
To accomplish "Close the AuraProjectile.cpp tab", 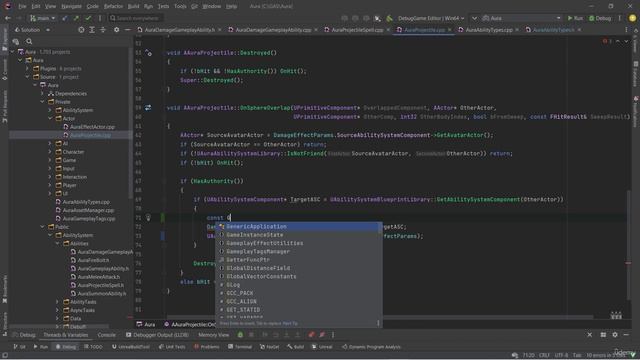I will (x=450, y=30).
